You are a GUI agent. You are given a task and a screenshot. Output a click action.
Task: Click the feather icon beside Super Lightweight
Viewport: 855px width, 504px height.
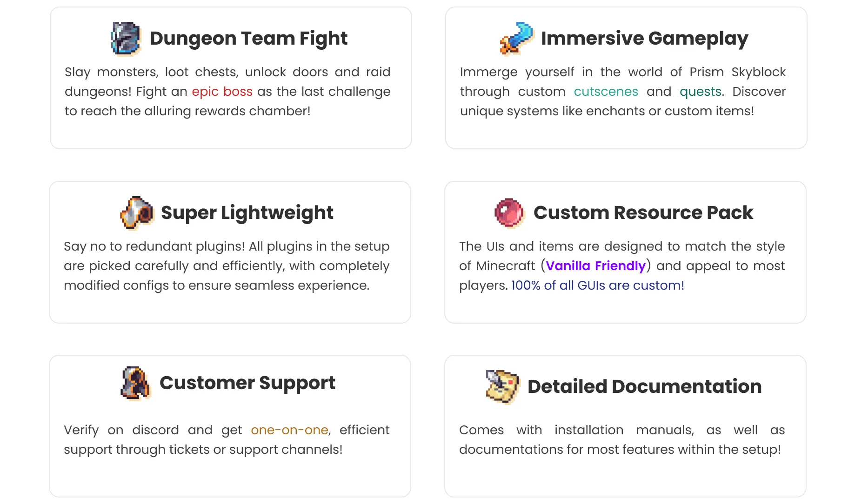[x=137, y=213]
